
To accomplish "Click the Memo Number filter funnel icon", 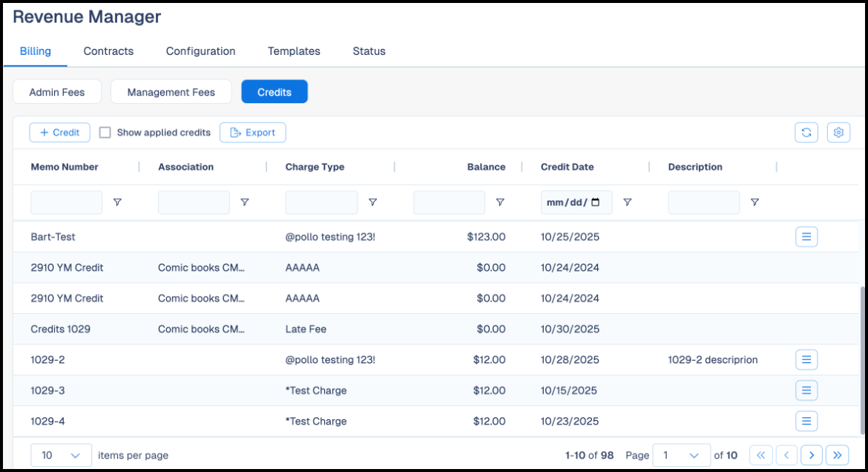I will (117, 202).
